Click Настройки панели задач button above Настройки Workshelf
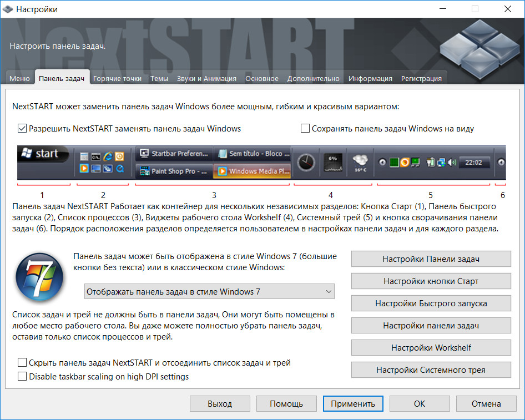Viewport: 525px width, 420px height. point(431,325)
